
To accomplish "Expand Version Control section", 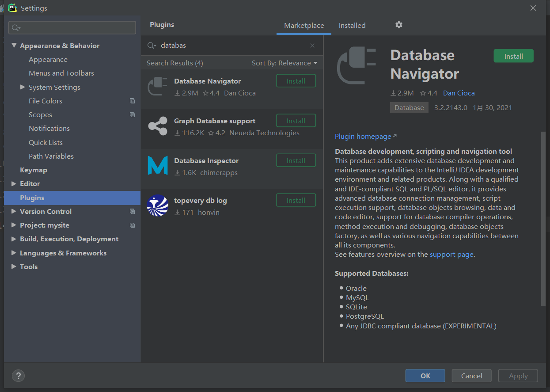I will pyautogui.click(x=14, y=211).
